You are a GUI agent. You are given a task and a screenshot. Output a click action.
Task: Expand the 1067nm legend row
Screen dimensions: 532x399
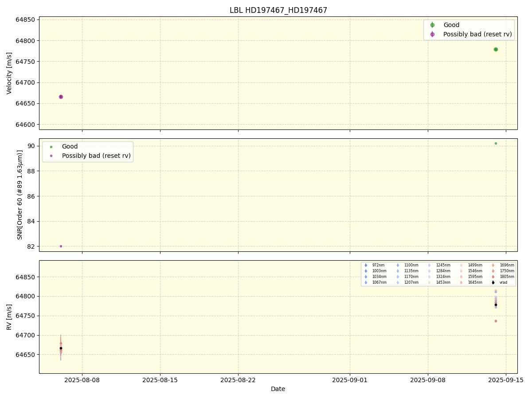pyautogui.click(x=379, y=282)
